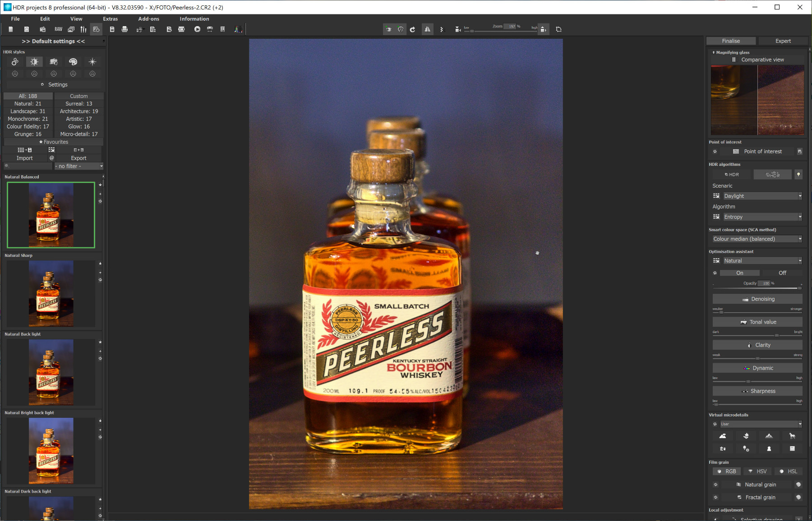
Task: Select the colour palette HDR style icon
Action: [73, 62]
